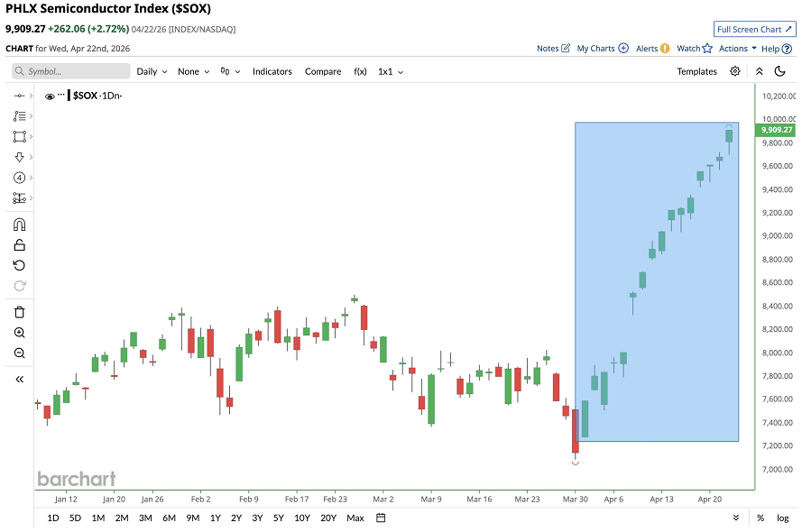
Task: Open the numbered wave tool
Action: click(x=20, y=178)
